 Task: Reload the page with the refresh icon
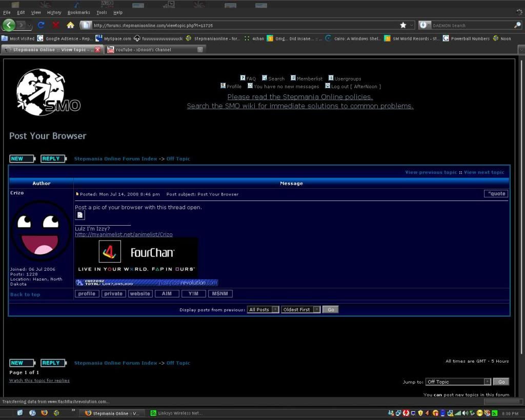coord(41,25)
